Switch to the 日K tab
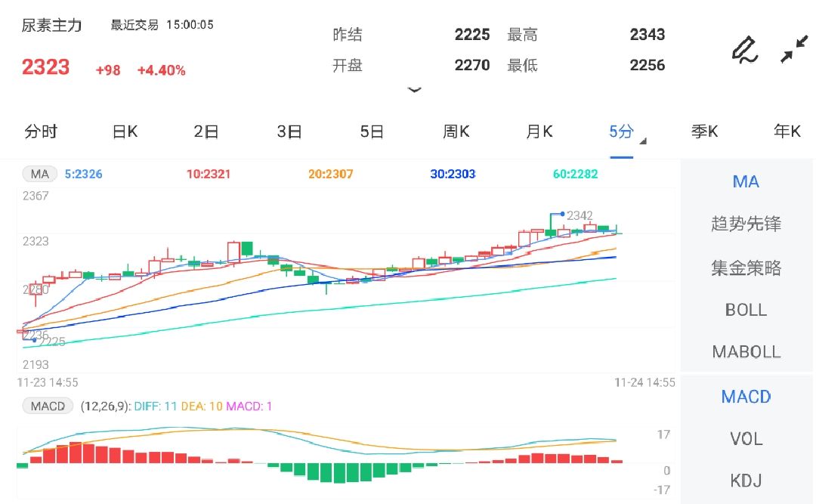816x504 pixels. click(125, 131)
